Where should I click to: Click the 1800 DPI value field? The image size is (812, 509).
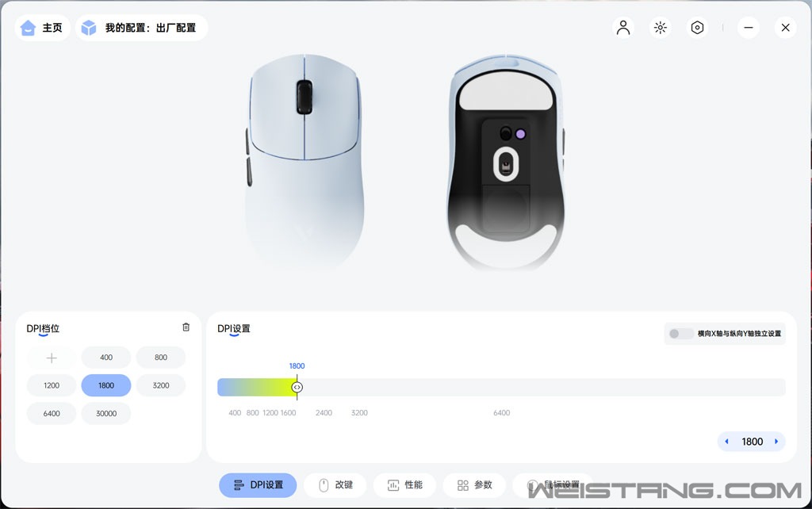pyautogui.click(x=752, y=441)
